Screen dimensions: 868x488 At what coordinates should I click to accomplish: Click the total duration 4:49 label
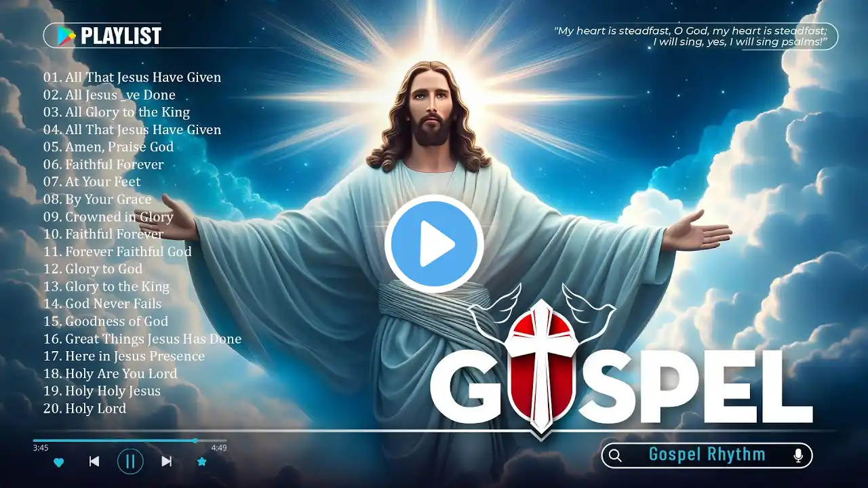click(218, 448)
